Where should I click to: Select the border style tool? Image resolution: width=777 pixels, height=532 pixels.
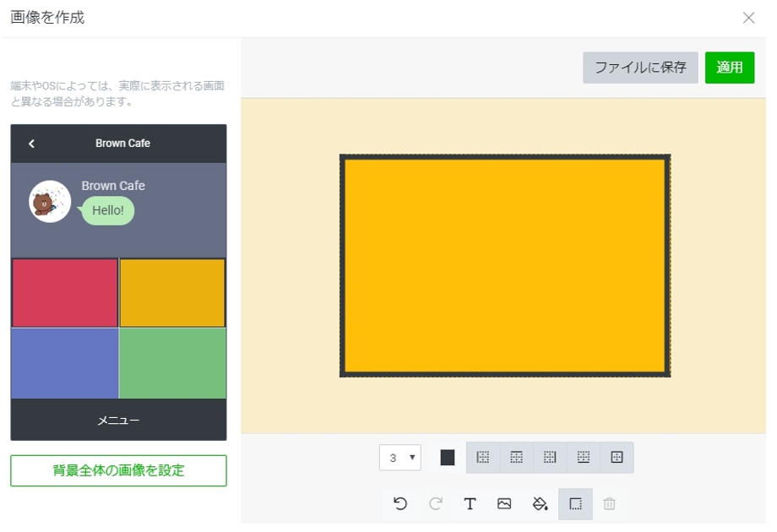(x=575, y=504)
